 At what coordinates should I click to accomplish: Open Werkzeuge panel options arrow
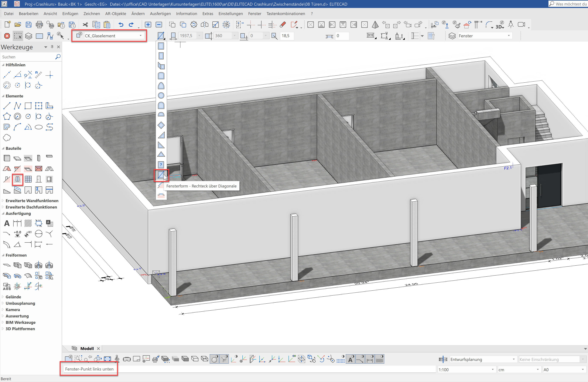(46, 47)
